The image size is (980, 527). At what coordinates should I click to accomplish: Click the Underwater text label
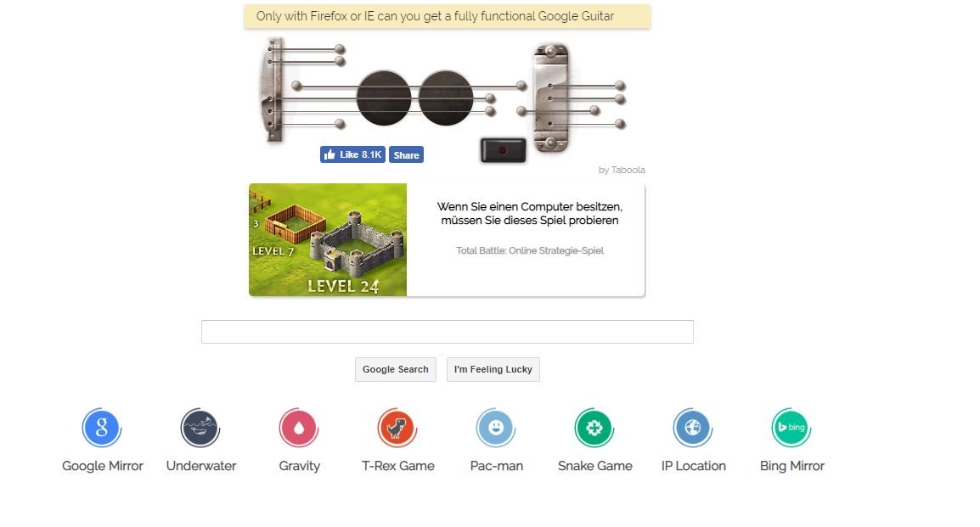(x=201, y=466)
